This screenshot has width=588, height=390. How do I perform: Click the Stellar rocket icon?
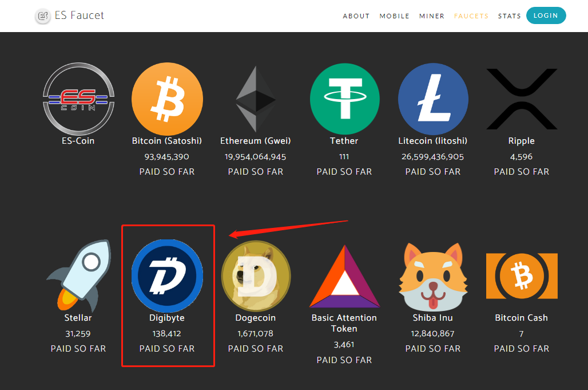point(78,276)
